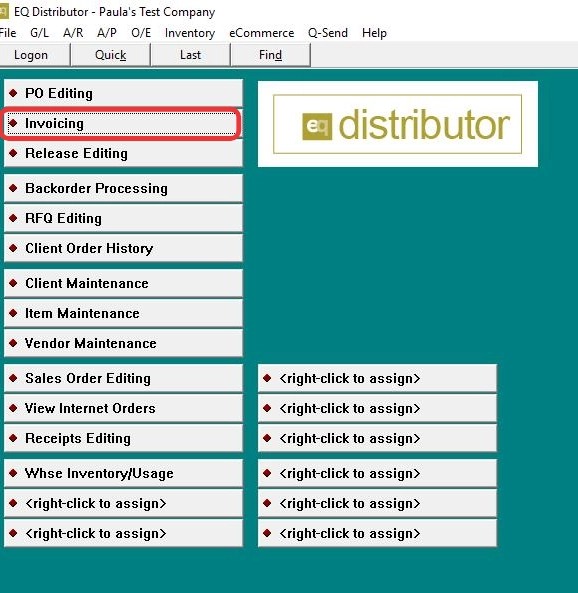Open Backorder Processing
This screenshot has height=593, width=578.
123,188
